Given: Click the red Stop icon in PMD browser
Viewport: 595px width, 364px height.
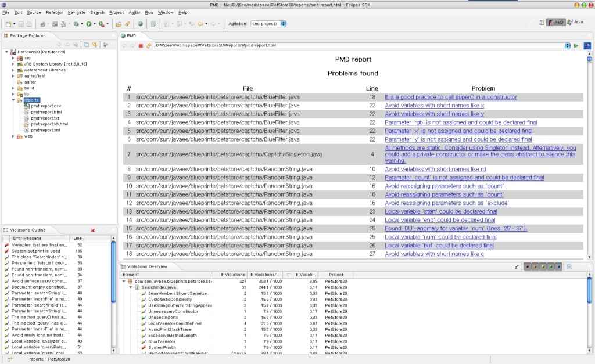Looking at the screenshot, I should [x=141, y=45].
